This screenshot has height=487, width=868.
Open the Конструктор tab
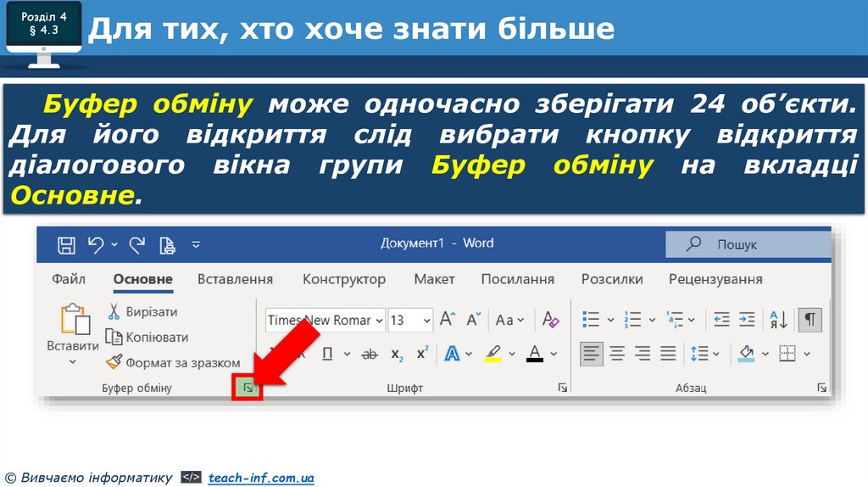coord(344,279)
